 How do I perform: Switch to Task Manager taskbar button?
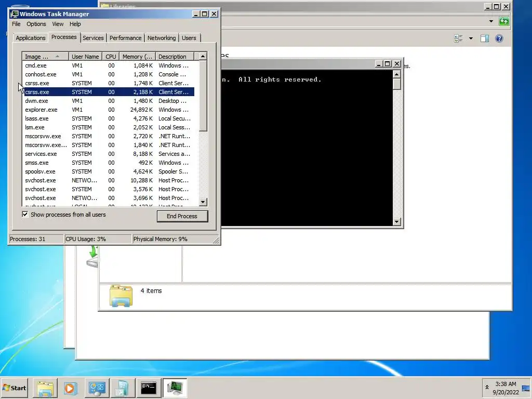[x=175, y=388]
